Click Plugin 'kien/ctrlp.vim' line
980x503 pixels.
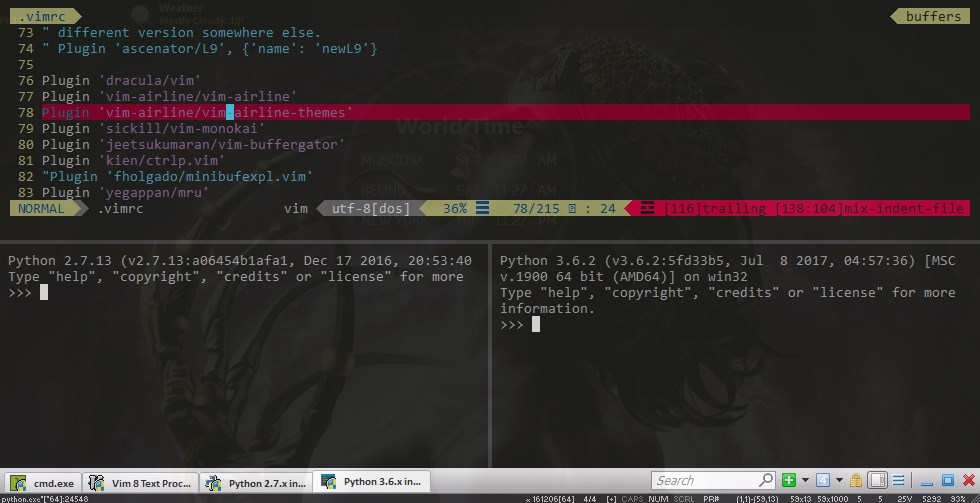[134, 161]
